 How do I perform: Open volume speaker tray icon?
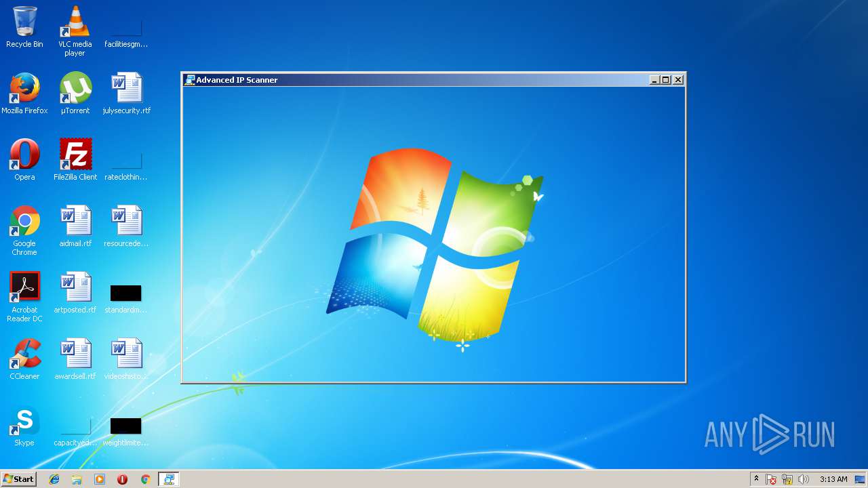[x=804, y=479]
